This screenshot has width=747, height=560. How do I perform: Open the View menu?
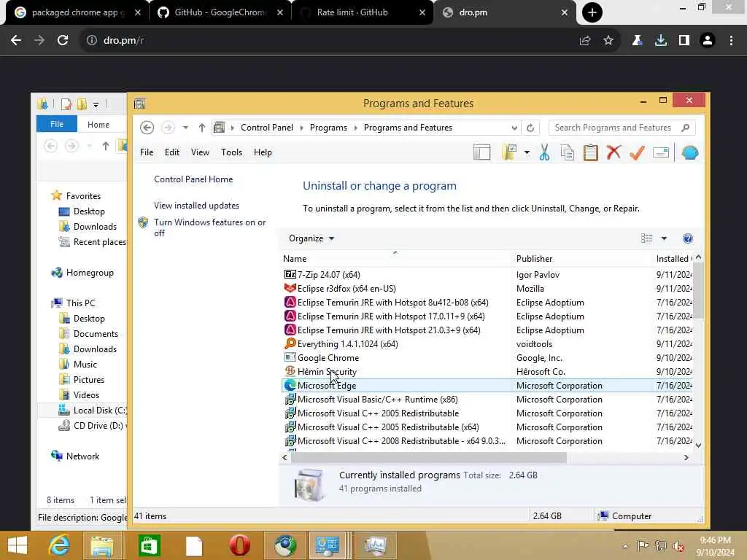(200, 152)
